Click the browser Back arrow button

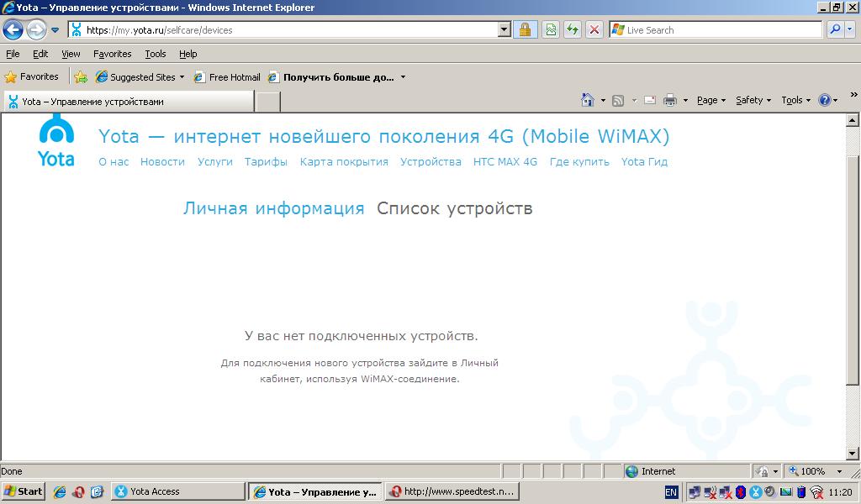13,29
